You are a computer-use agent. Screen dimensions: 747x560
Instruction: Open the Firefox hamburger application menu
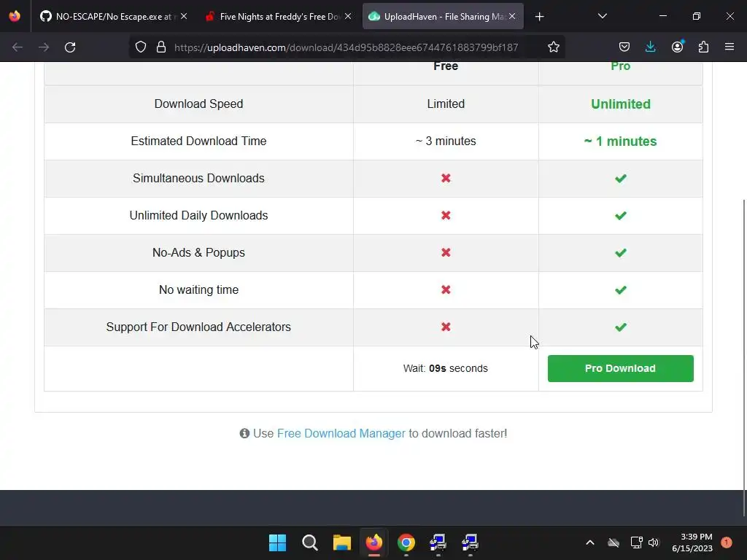click(x=729, y=47)
